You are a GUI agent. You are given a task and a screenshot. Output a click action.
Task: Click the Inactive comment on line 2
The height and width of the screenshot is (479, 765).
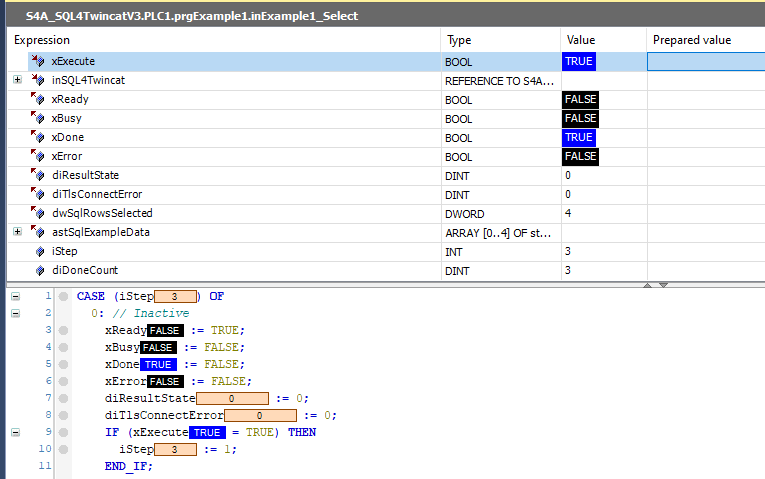point(150,313)
